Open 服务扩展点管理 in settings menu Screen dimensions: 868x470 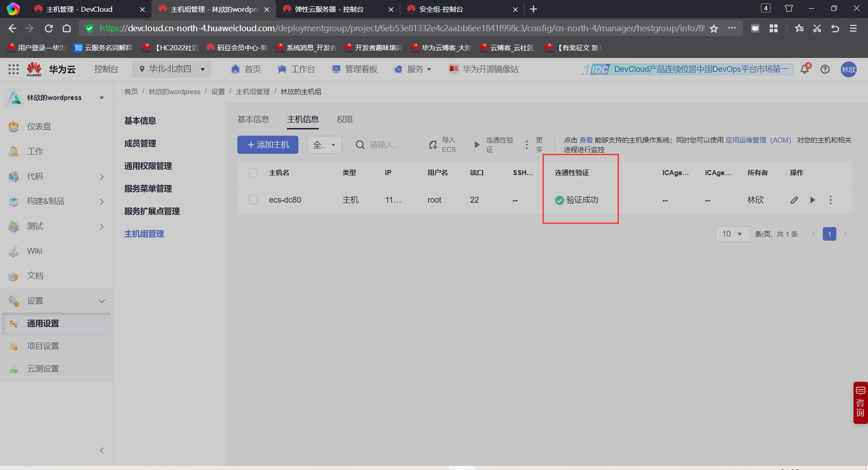point(152,211)
